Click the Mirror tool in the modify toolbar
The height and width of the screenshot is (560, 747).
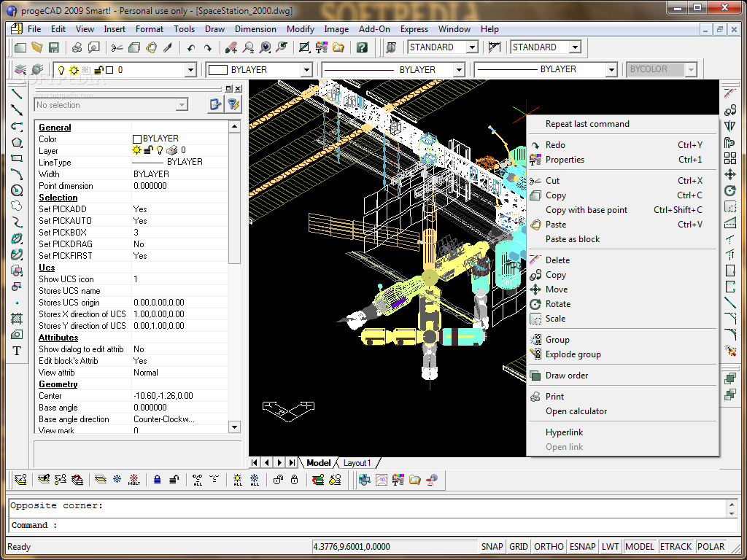coord(729,126)
